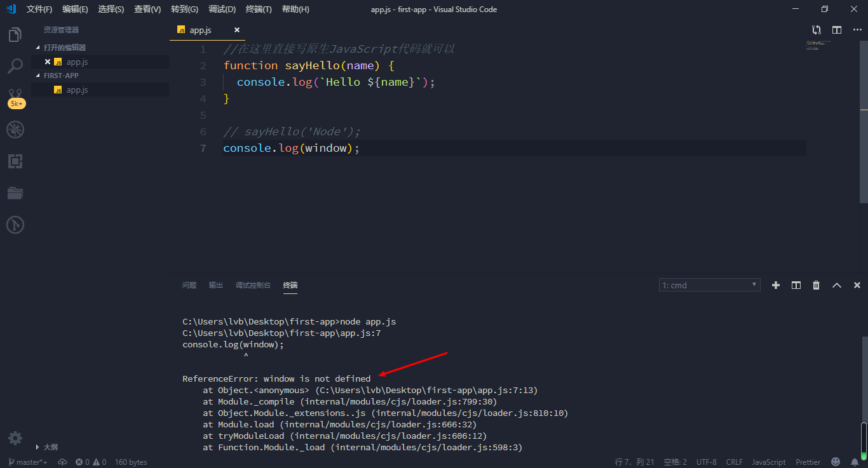Image resolution: width=868 pixels, height=468 pixels.
Task: Close app.js in the open editors list
Action: (x=48, y=62)
